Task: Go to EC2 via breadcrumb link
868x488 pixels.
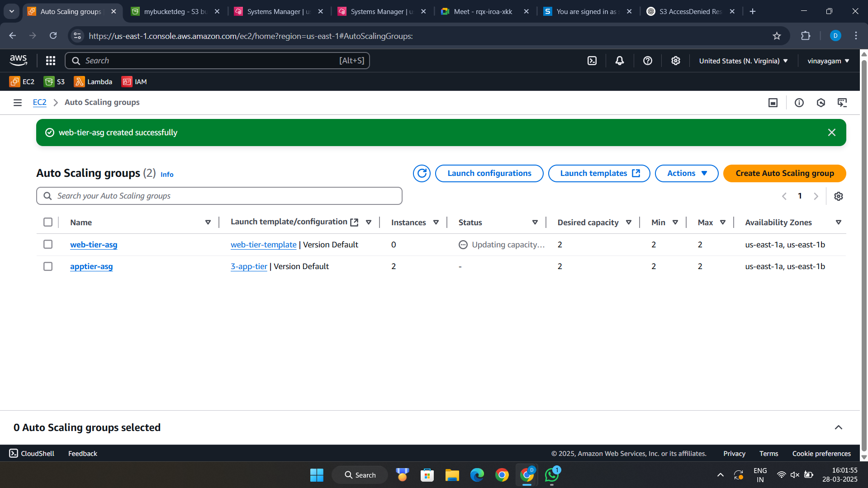Action: 39,102
